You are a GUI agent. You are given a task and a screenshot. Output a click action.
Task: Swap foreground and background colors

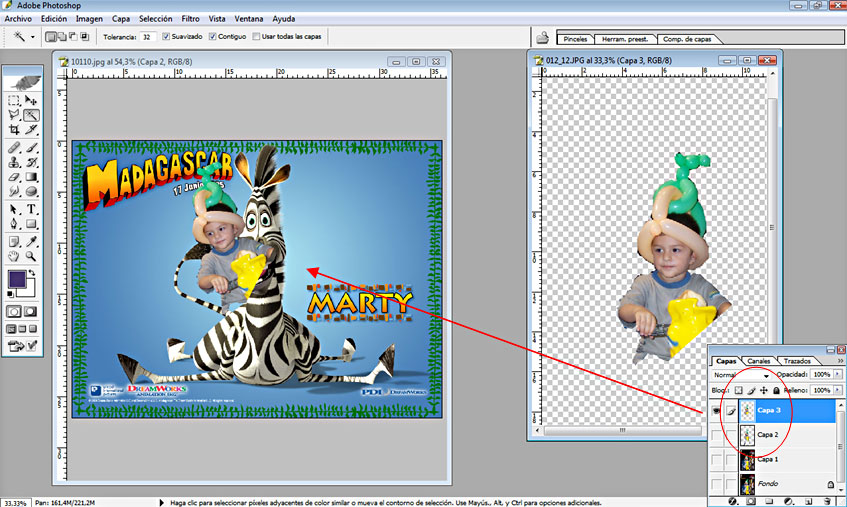pyautogui.click(x=32, y=273)
